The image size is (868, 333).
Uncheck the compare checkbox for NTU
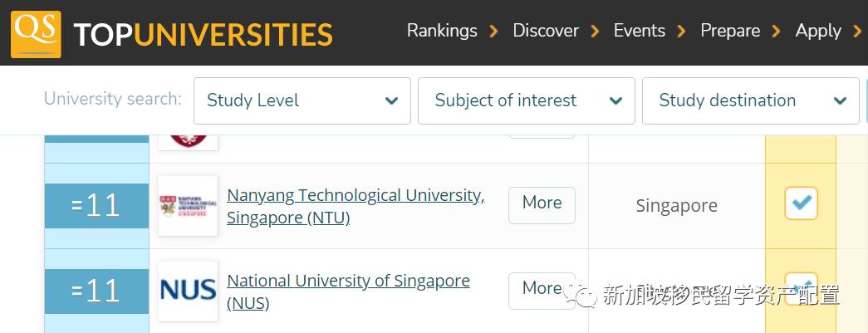pos(801,203)
